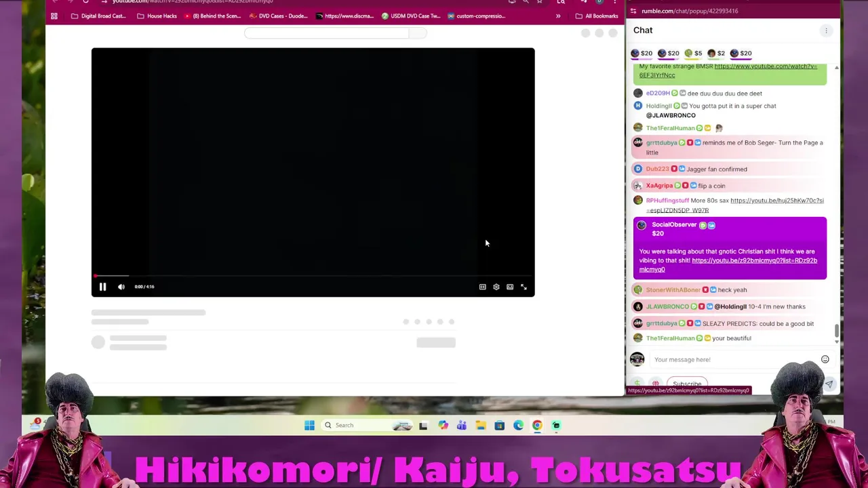The width and height of the screenshot is (868, 488).
Task: Click SocialObserver name in purple rant
Action: pyautogui.click(x=674, y=224)
